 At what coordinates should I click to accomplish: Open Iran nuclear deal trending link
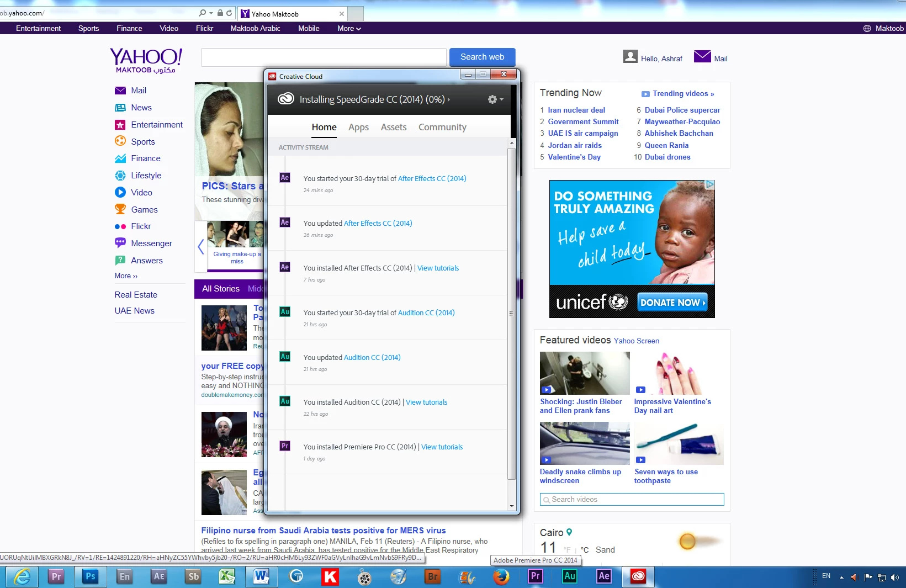(576, 110)
